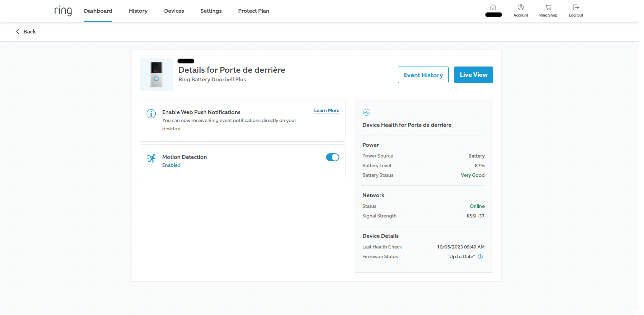Click the Web Push Notifications info icon
Image resolution: width=644 pixels, height=315 pixels.
[x=151, y=114]
